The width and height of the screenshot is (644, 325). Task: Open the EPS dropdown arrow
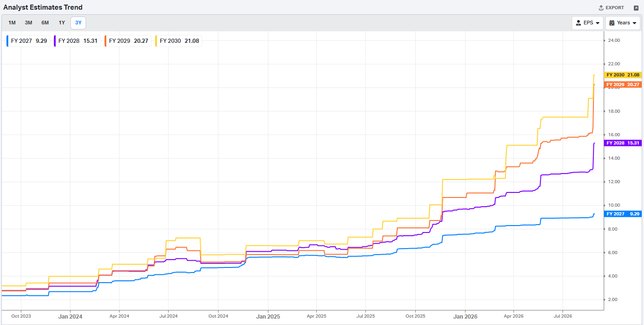tap(598, 23)
